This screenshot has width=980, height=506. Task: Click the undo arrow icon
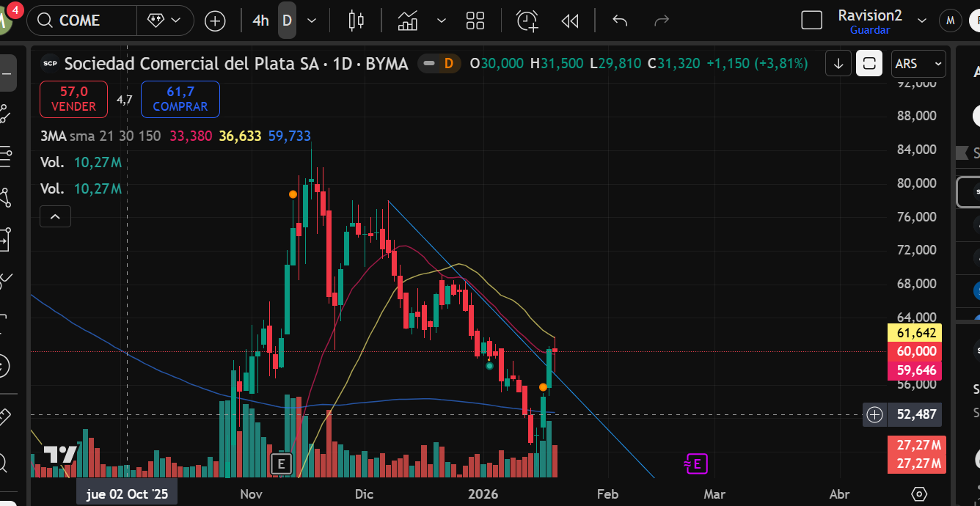click(x=619, y=20)
